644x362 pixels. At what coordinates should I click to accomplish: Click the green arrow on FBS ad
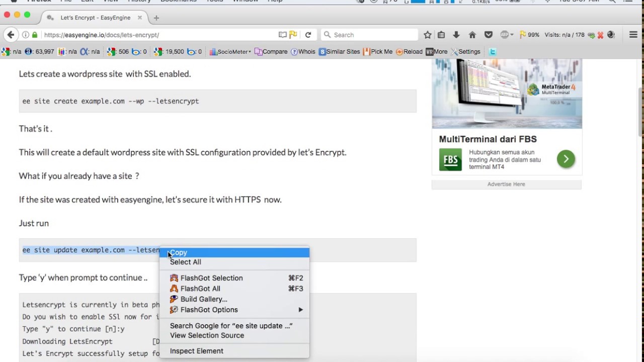coord(566,159)
